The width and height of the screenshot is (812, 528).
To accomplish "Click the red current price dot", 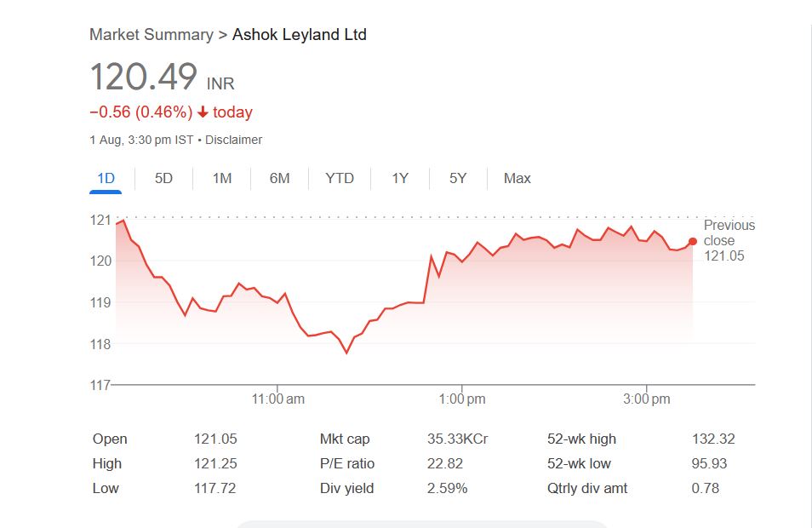I will 693,242.
